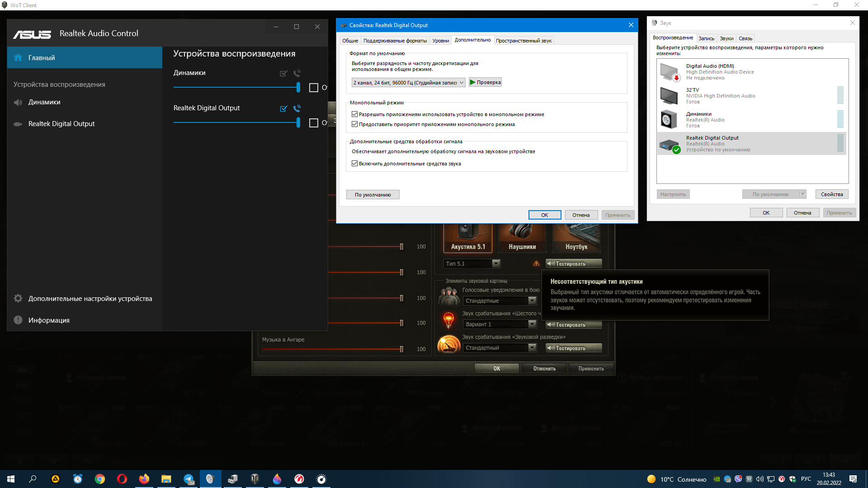This screenshot has height=488, width=868.
Task: Open Дополнительные настройки устройства via the gear icon
Action: coord(18,299)
